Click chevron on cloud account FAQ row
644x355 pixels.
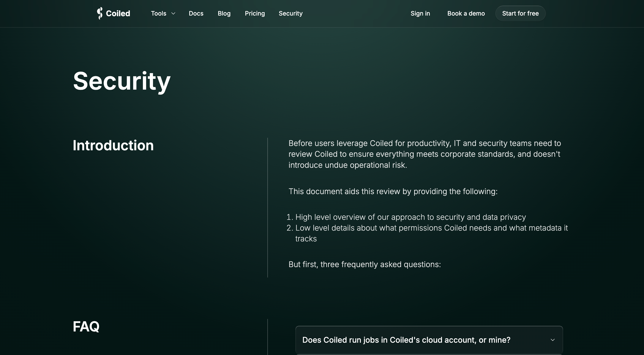click(x=552, y=340)
